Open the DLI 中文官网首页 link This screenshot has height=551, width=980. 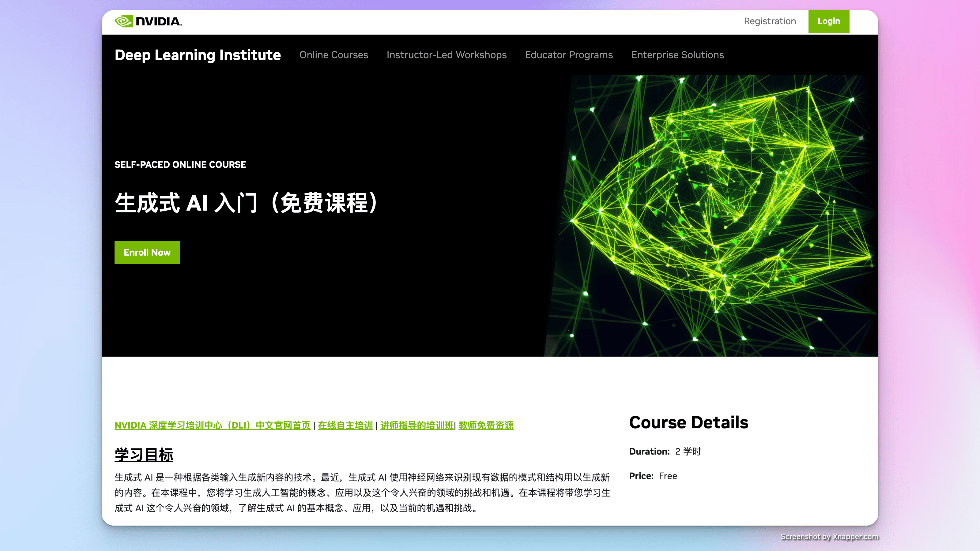[212, 425]
